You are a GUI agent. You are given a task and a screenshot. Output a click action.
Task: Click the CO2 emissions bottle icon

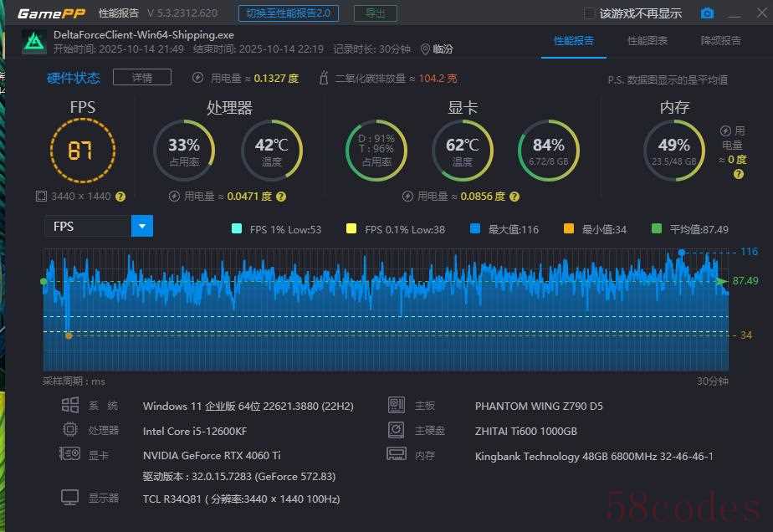click(x=324, y=78)
